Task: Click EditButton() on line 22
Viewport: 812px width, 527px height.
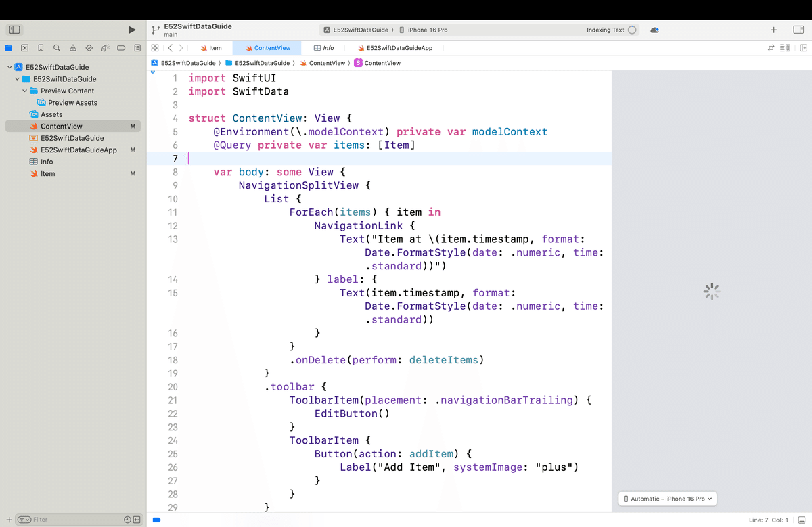Action: point(352,413)
